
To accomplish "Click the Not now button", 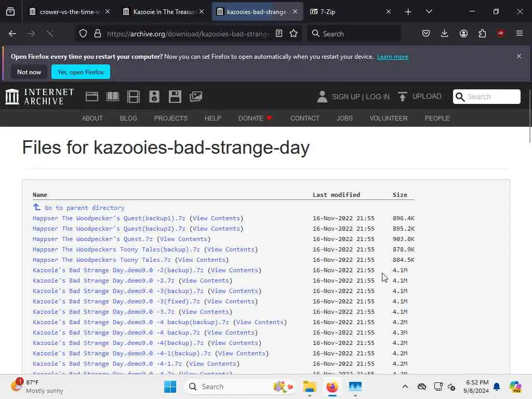I will [x=29, y=72].
